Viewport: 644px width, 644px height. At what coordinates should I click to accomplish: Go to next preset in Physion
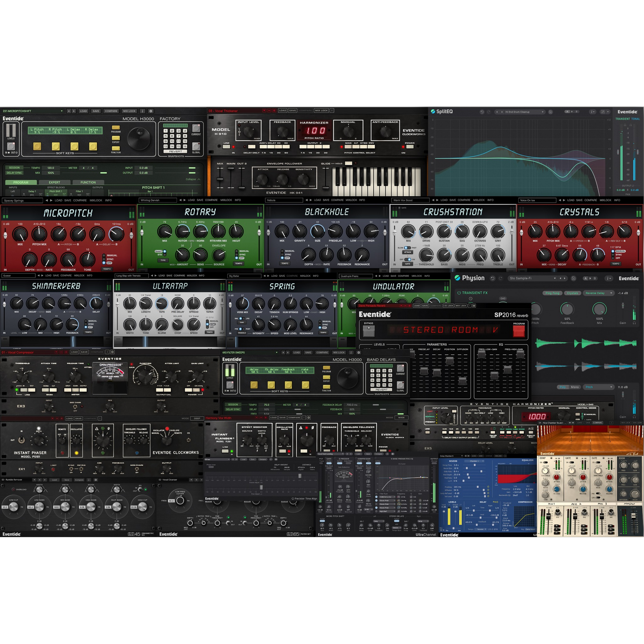click(x=565, y=278)
